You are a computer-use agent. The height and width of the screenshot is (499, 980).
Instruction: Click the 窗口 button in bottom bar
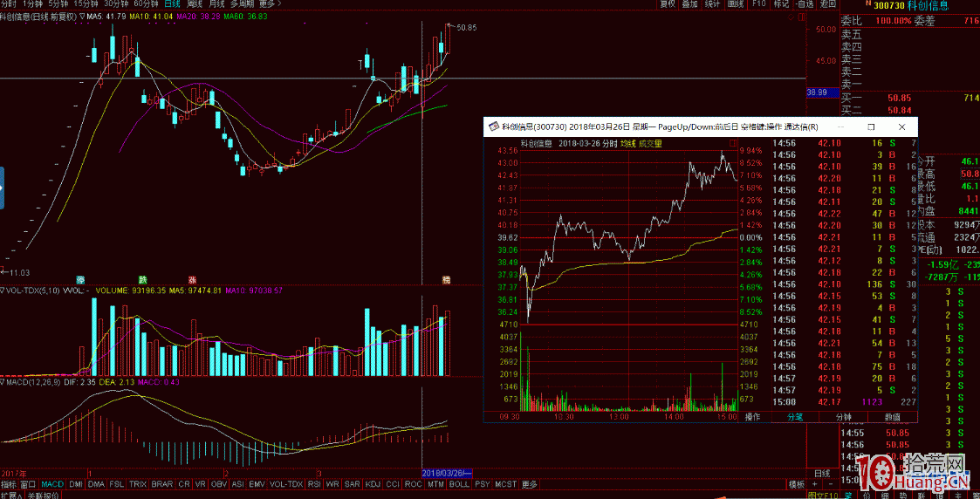point(28,484)
